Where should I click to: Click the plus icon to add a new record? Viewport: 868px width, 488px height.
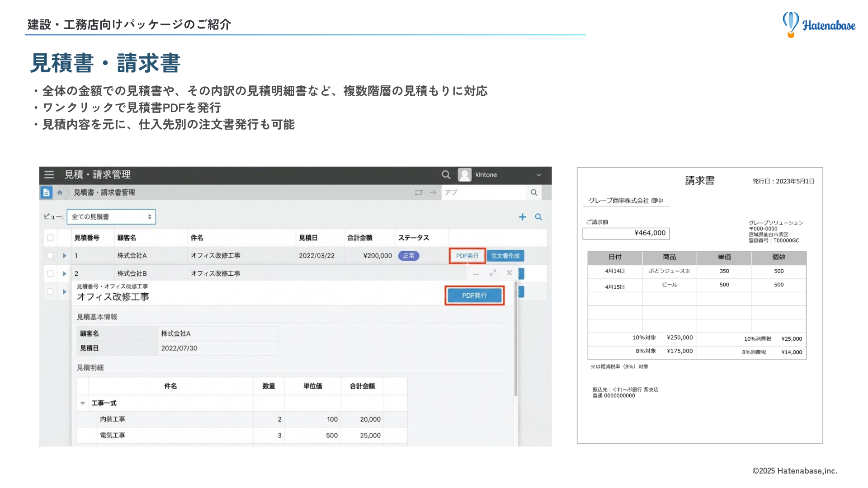coord(522,217)
